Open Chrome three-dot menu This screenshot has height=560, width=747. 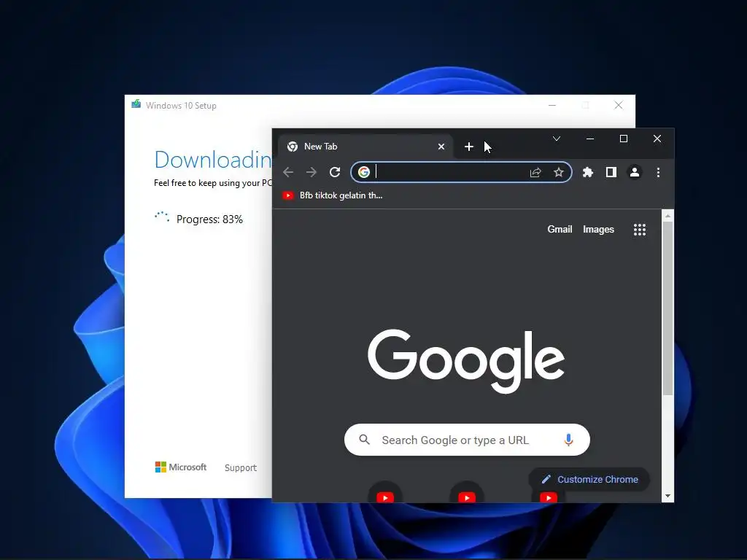click(659, 172)
